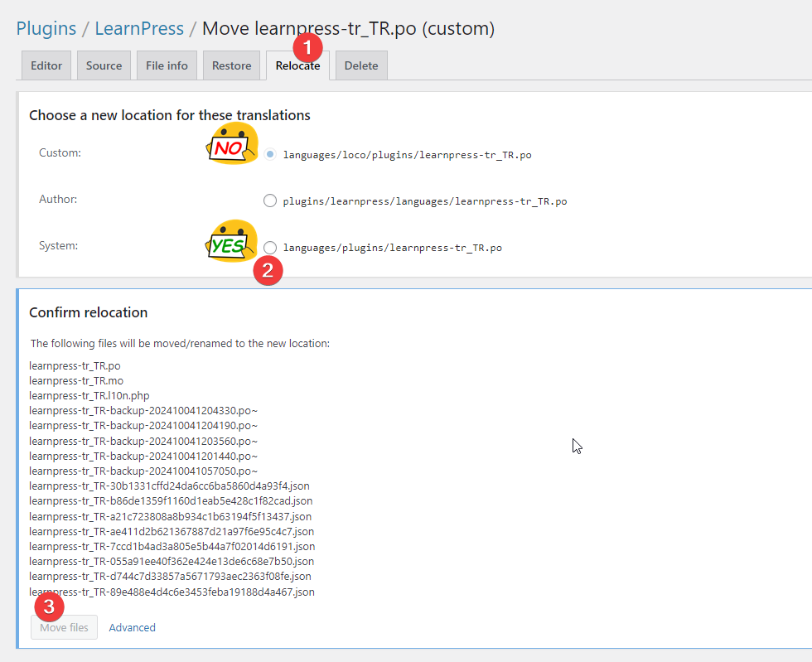Open the Editor tab
The image size is (812, 662).
46,65
